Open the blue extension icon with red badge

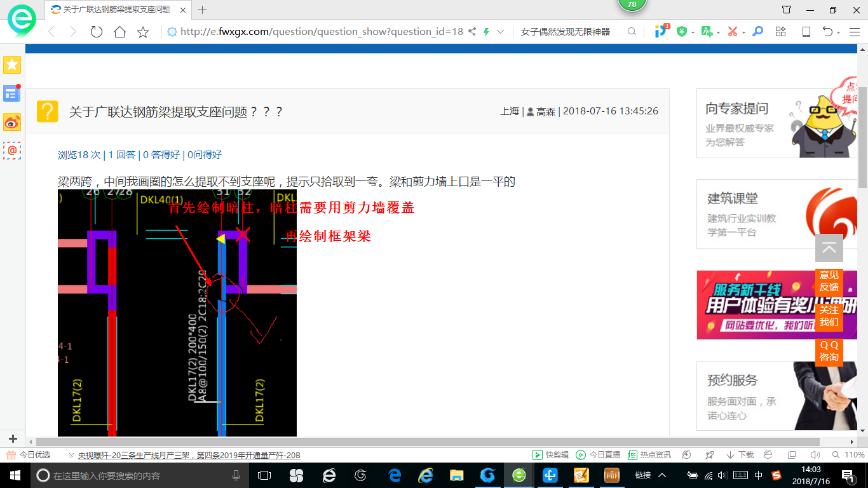pyautogui.click(x=661, y=31)
